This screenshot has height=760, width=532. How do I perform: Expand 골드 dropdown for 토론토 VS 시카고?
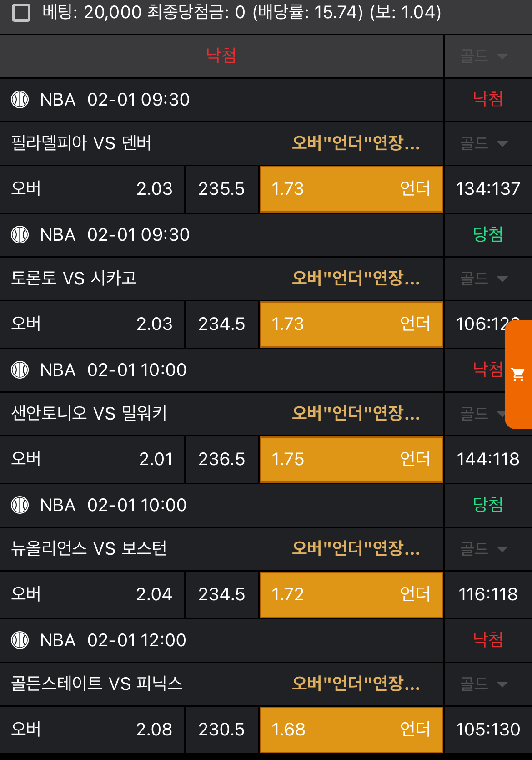pyautogui.click(x=484, y=279)
